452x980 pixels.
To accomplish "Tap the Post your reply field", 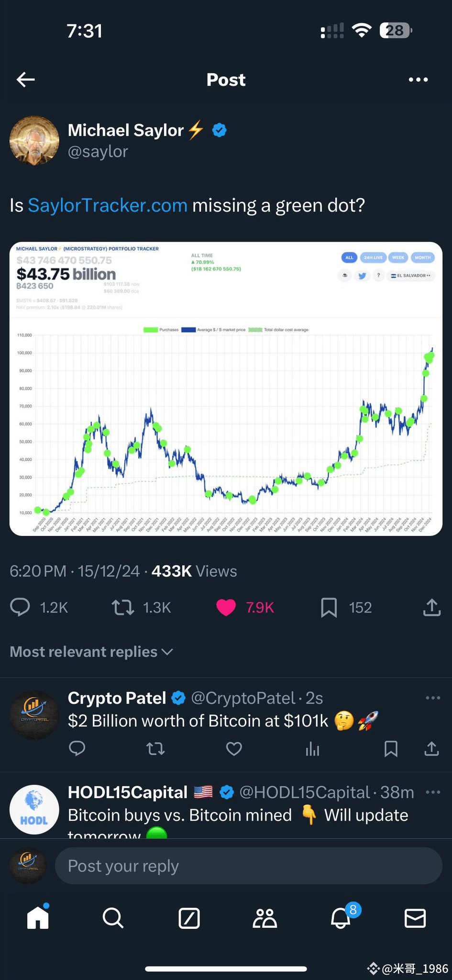I will tap(248, 866).
